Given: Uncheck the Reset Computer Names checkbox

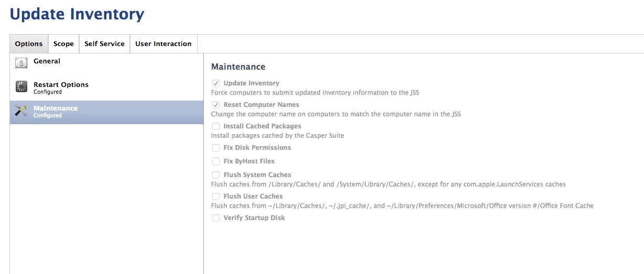Looking at the screenshot, I should click(x=216, y=105).
